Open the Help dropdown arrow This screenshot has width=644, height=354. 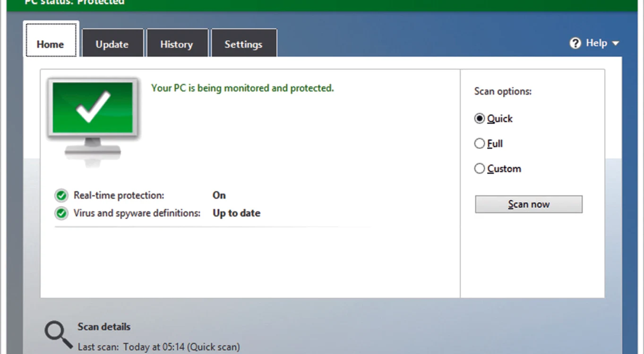coord(615,43)
